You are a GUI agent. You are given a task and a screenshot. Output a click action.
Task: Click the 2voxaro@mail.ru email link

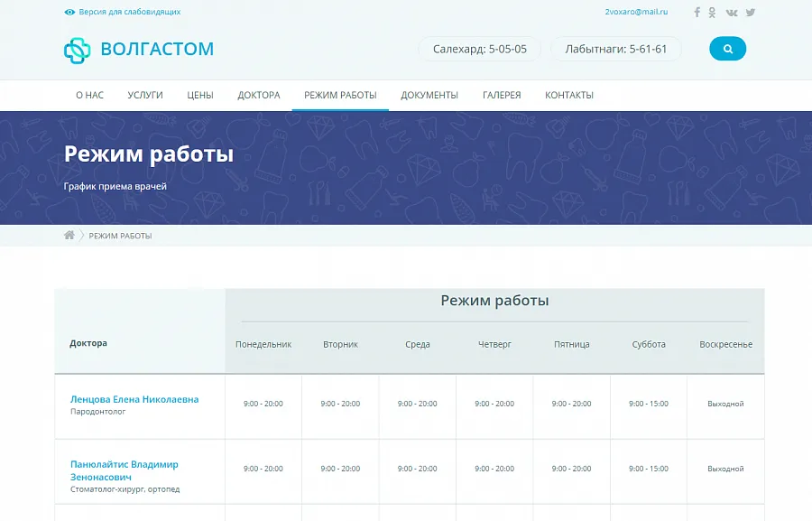[636, 12]
